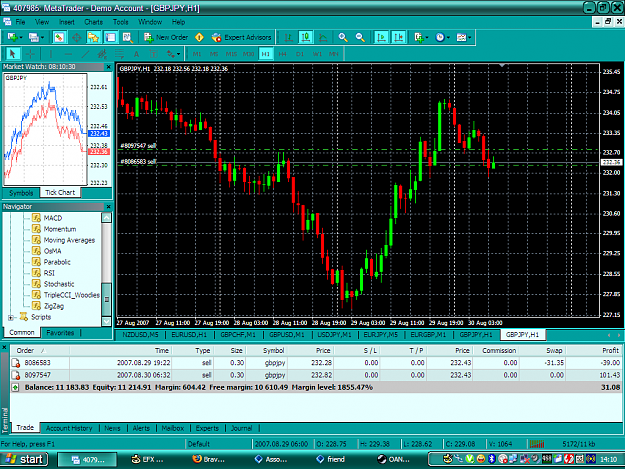Screen dimensions: 625x469
Task: Switch to the Account History tab
Action: pyautogui.click(x=69, y=428)
